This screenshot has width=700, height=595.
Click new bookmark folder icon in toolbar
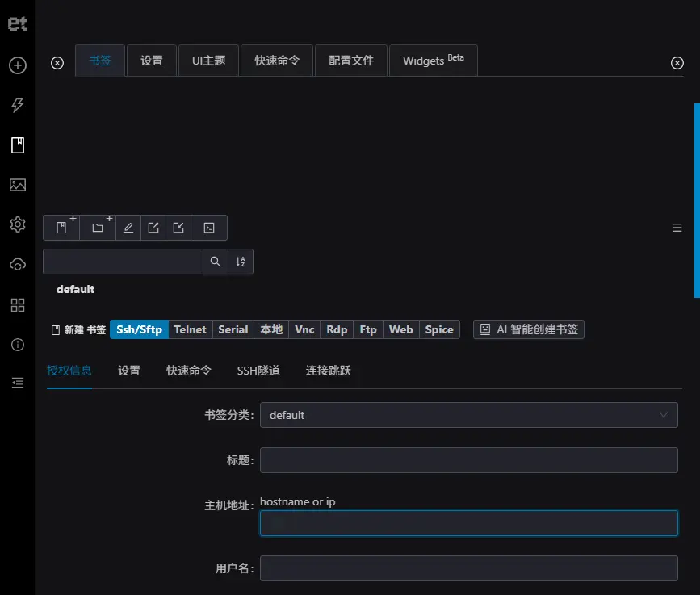pyautogui.click(x=98, y=228)
